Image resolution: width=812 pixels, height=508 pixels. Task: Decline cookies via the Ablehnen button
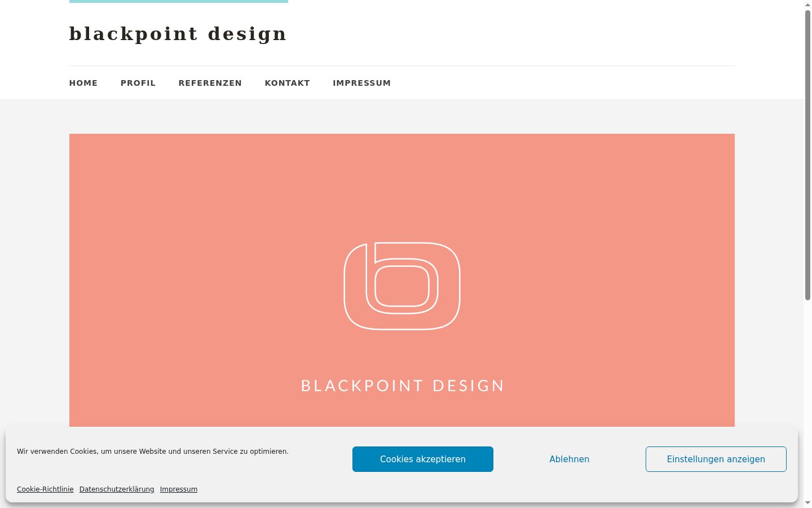570,459
